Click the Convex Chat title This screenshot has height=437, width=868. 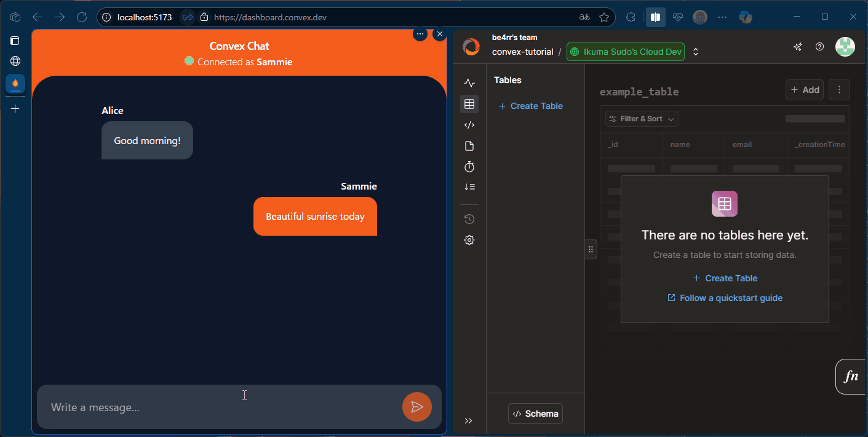click(239, 46)
